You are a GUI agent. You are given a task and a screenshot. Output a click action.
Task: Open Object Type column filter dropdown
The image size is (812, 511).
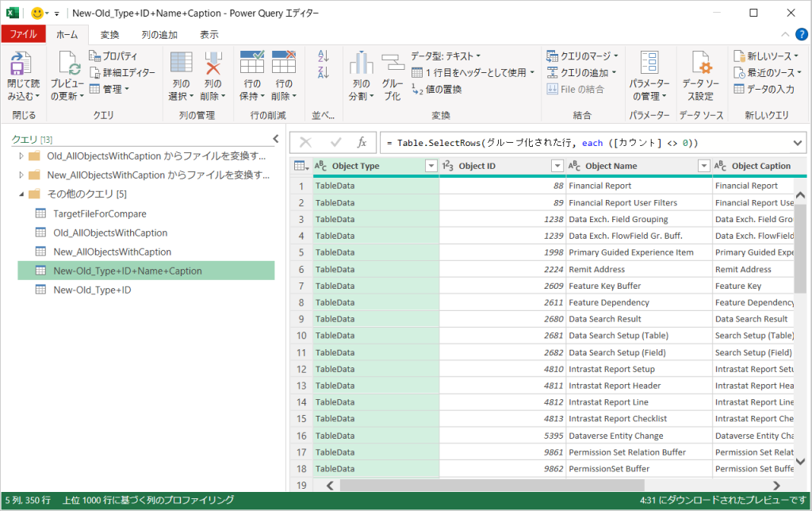(x=431, y=166)
